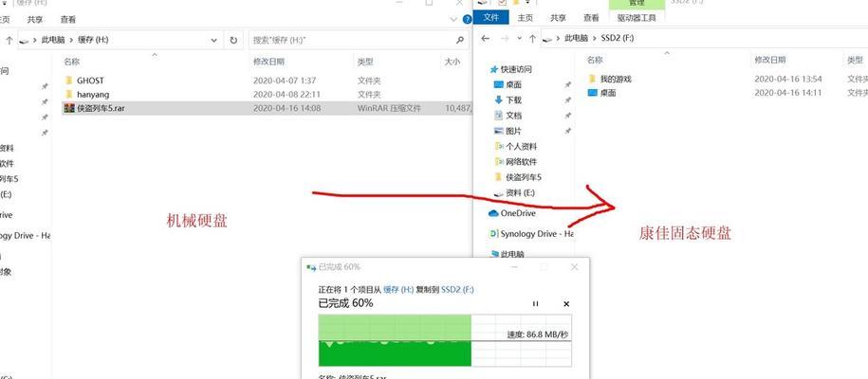This screenshot has height=379, width=868.
Task: Click the date 2020-04-16 14:08 cell
Action: 286,108
